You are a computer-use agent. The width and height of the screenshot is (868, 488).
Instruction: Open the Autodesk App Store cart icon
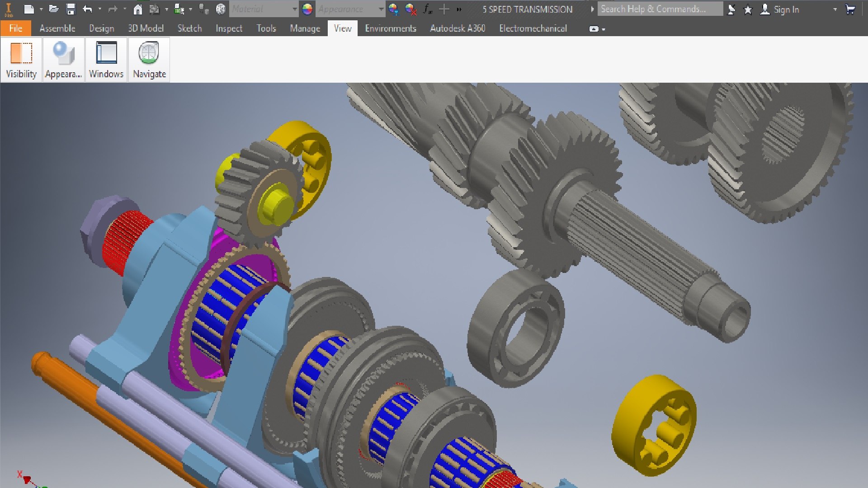[850, 9]
